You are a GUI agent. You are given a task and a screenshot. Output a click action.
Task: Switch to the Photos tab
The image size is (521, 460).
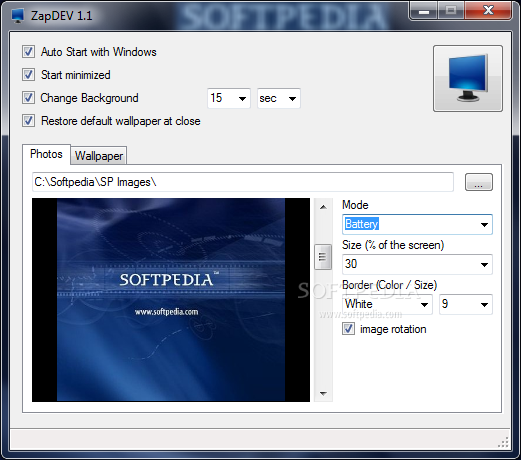pos(46,154)
